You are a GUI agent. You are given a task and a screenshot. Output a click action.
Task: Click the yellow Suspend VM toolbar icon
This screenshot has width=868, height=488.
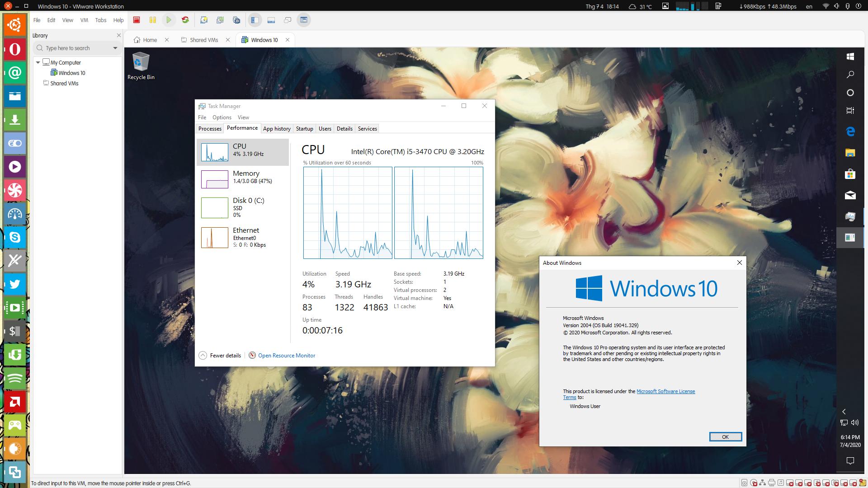tap(153, 20)
